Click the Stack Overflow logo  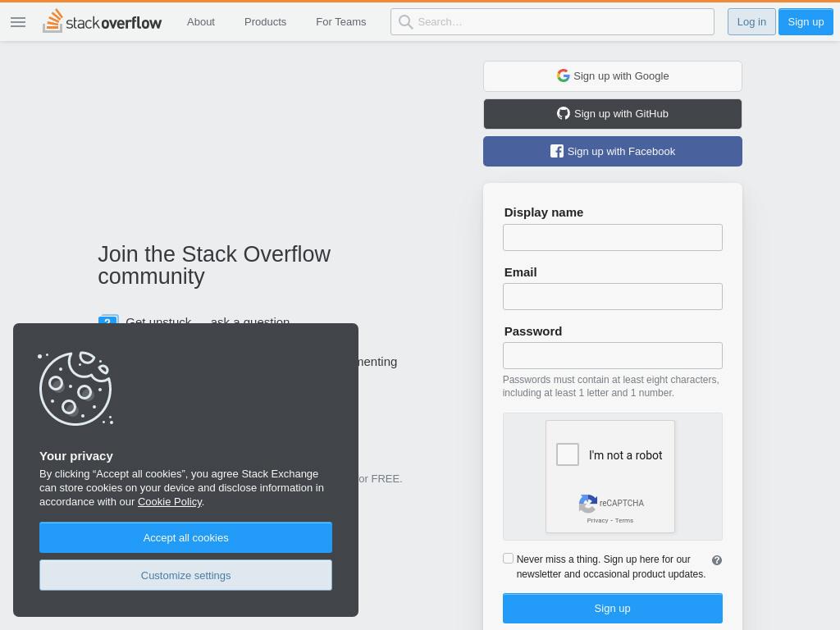(102, 21)
